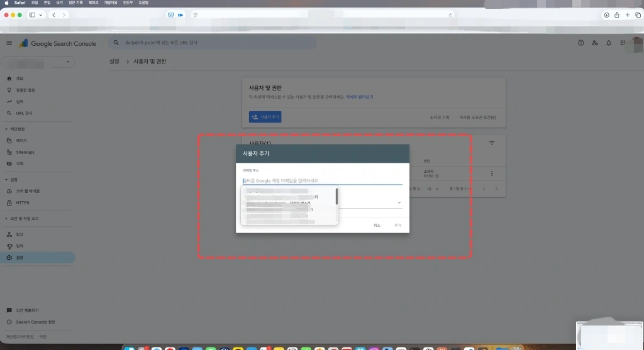
Task: Expand the permission dropdown in the dialog
Action: 399,203
